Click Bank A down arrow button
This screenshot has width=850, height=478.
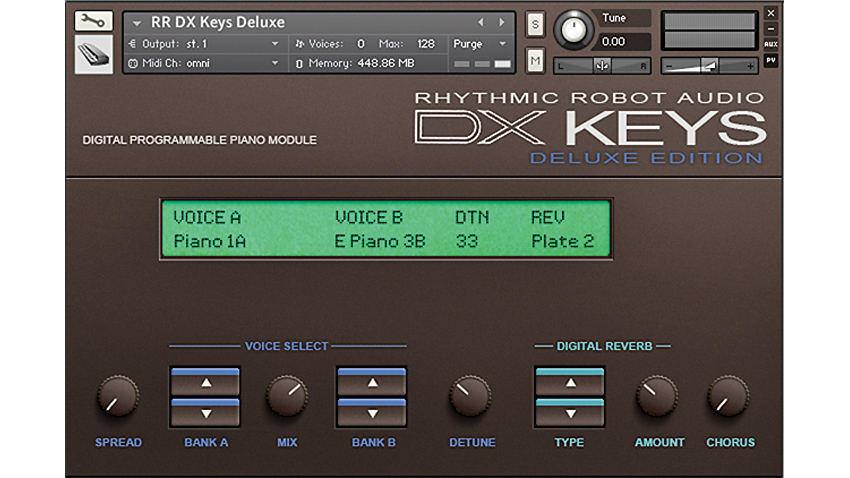click(205, 412)
